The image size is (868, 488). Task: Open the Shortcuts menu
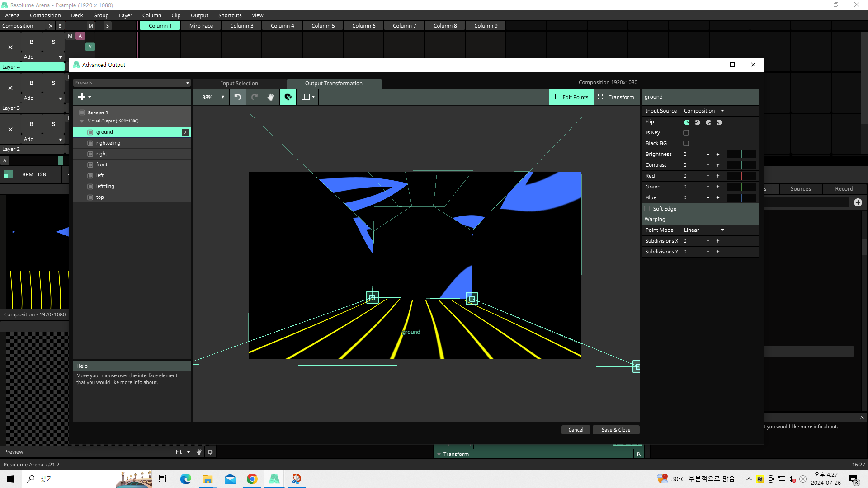230,15
